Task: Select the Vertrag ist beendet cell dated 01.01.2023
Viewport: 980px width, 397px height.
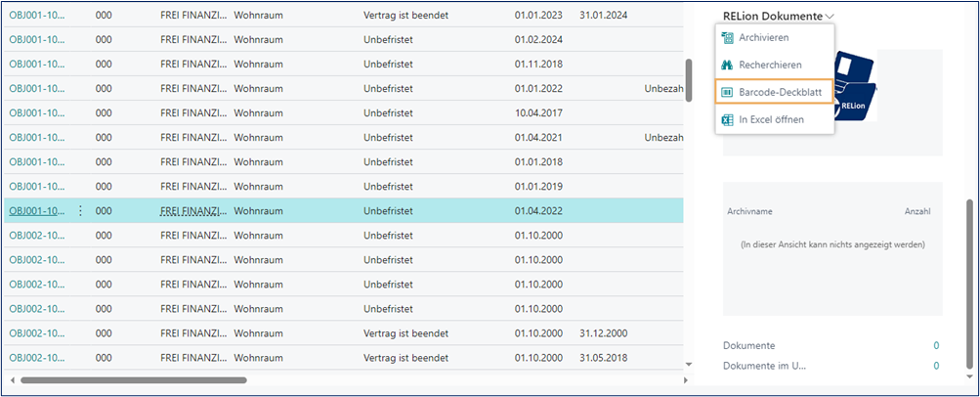Action: point(405,15)
